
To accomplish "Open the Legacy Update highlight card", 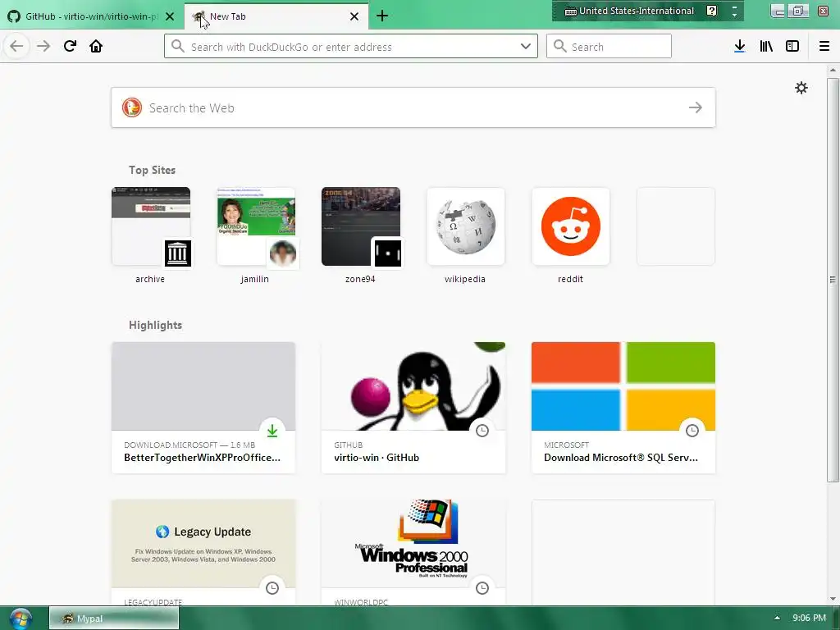I will 203,552.
